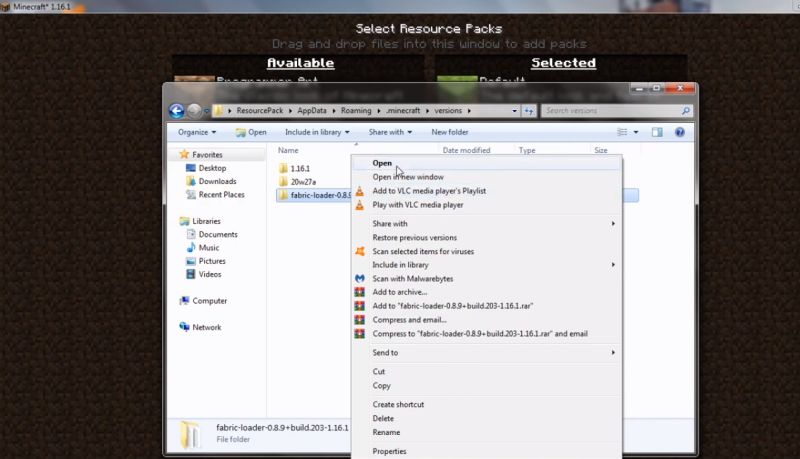Toggle the preview pane icon
The image size is (800, 459).
(657, 132)
